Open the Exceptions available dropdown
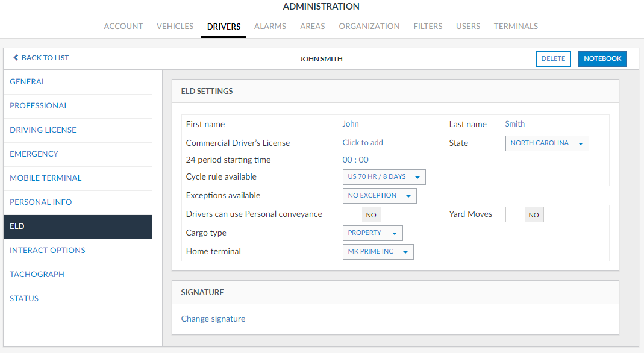The height and width of the screenshot is (353, 644). click(379, 196)
